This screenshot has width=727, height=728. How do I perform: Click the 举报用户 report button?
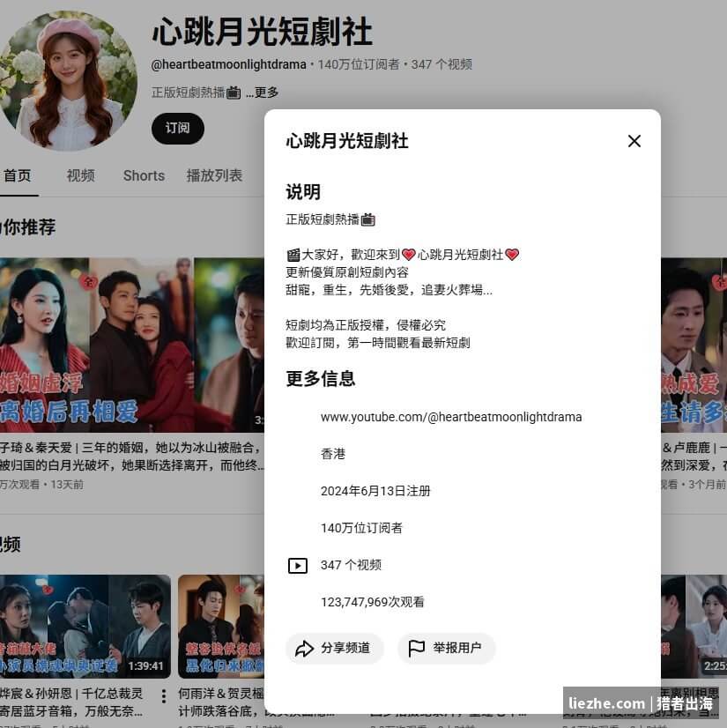[x=446, y=648]
